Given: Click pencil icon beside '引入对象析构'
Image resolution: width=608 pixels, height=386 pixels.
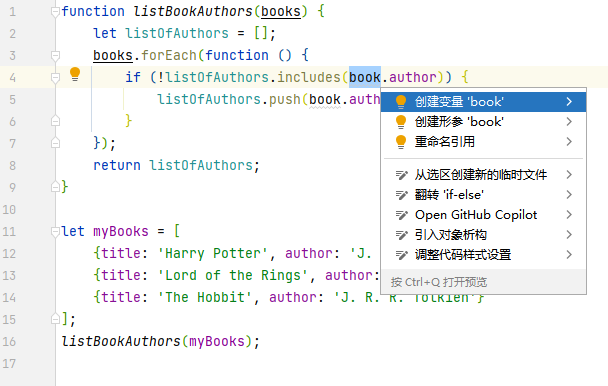Looking at the screenshot, I should 401,235.
